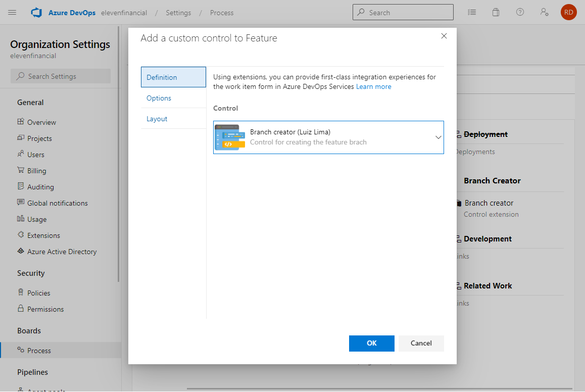Viewport: 585px width, 392px height.
Task: Click the Azure Active Directory icon
Action: pyautogui.click(x=21, y=251)
